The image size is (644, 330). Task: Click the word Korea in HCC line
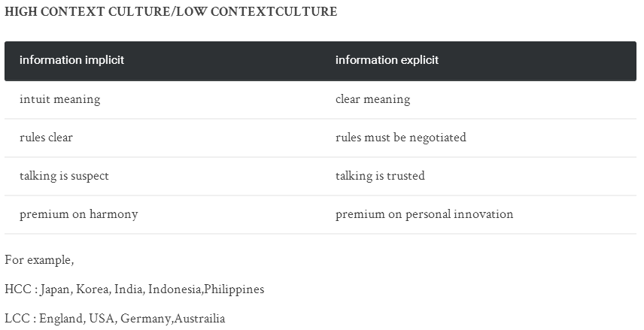92,289
